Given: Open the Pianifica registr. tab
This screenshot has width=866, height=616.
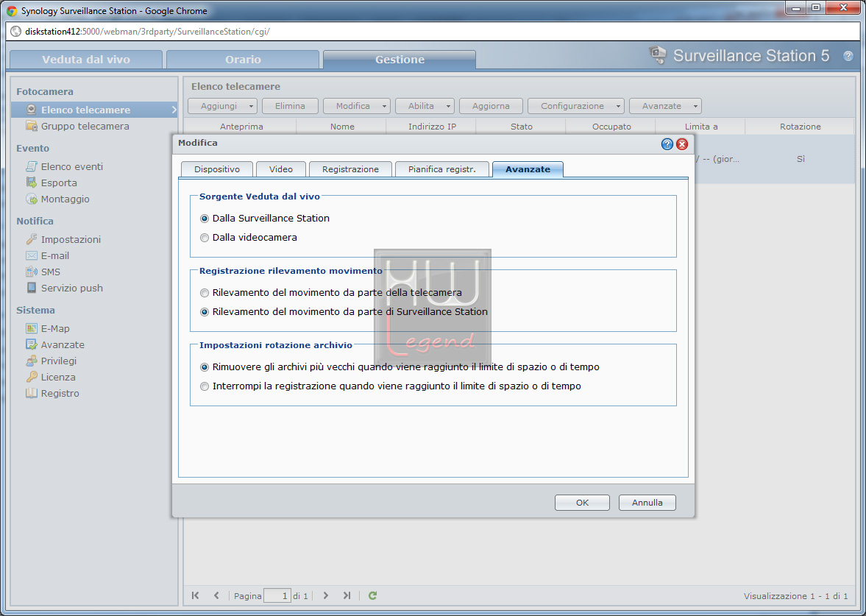Looking at the screenshot, I should (442, 169).
